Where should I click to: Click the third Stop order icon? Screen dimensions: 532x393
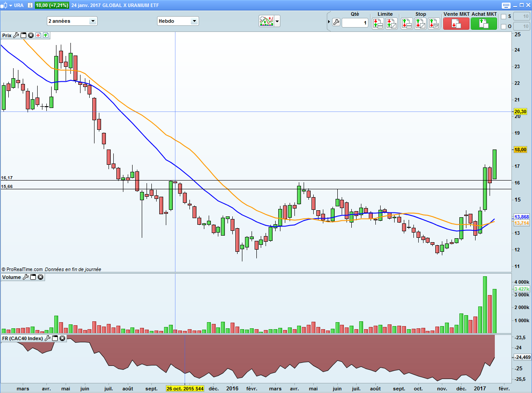pyautogui.click(x=434, y=24)
